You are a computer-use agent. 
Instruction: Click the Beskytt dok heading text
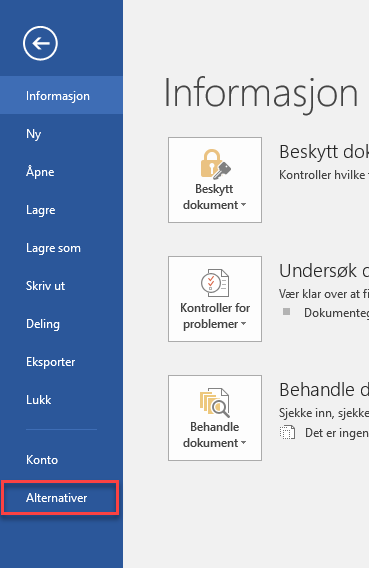click(x=324, y=152)
